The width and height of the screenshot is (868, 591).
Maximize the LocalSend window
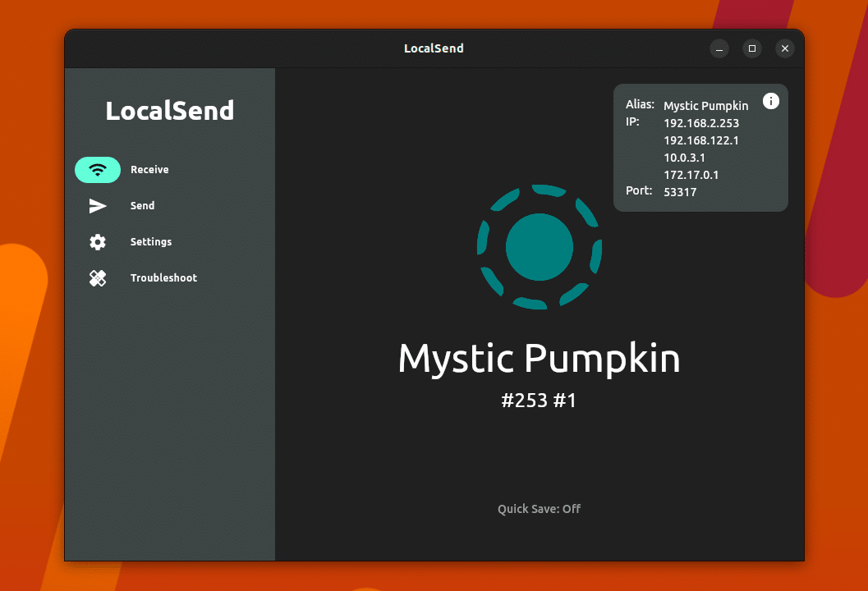click(x=751, y=48)
